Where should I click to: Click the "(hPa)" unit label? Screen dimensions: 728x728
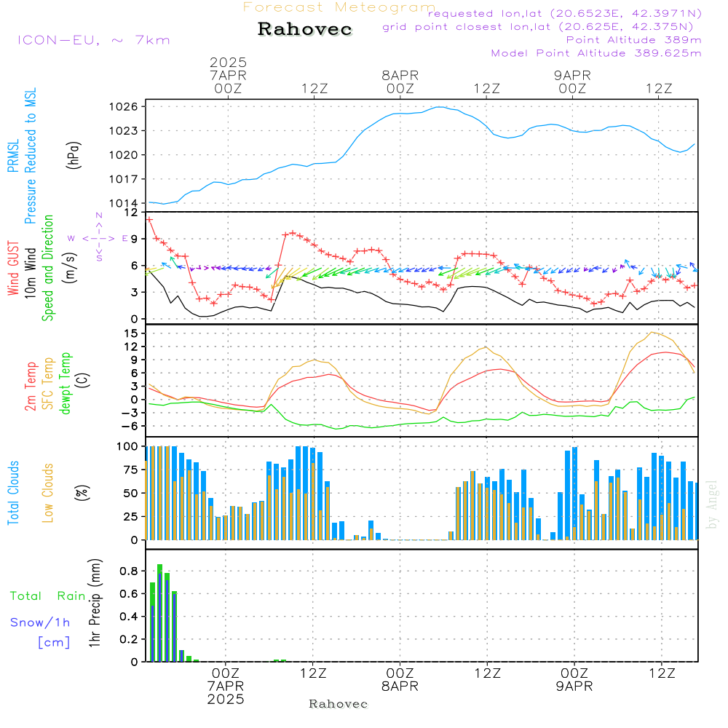pyautogui.click(x=74, y=155)
